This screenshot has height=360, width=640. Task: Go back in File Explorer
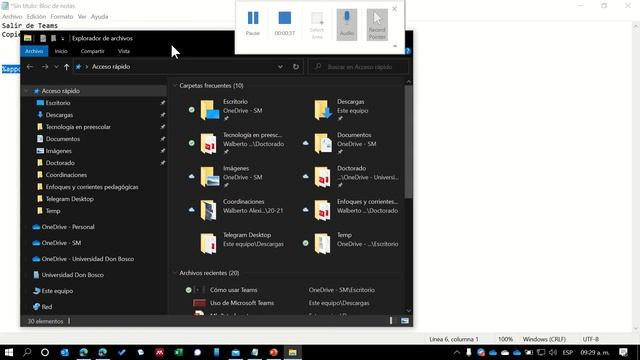tap(30, 67)
